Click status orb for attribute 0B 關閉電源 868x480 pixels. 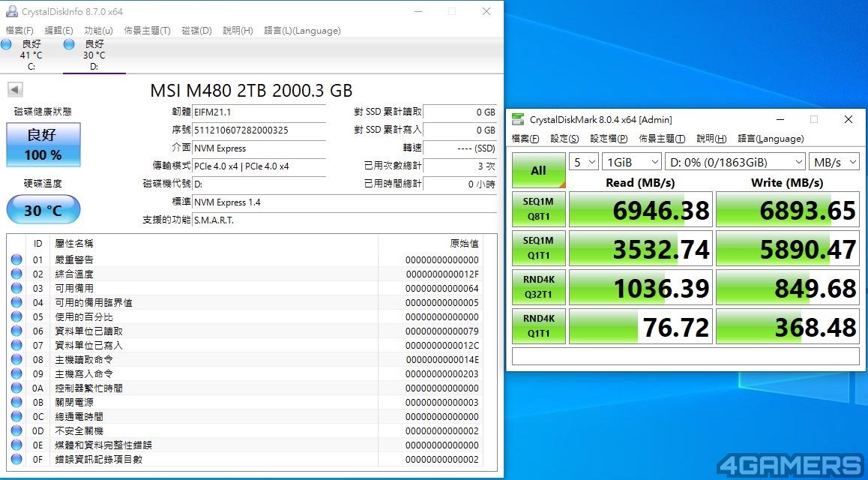(16, 403)
